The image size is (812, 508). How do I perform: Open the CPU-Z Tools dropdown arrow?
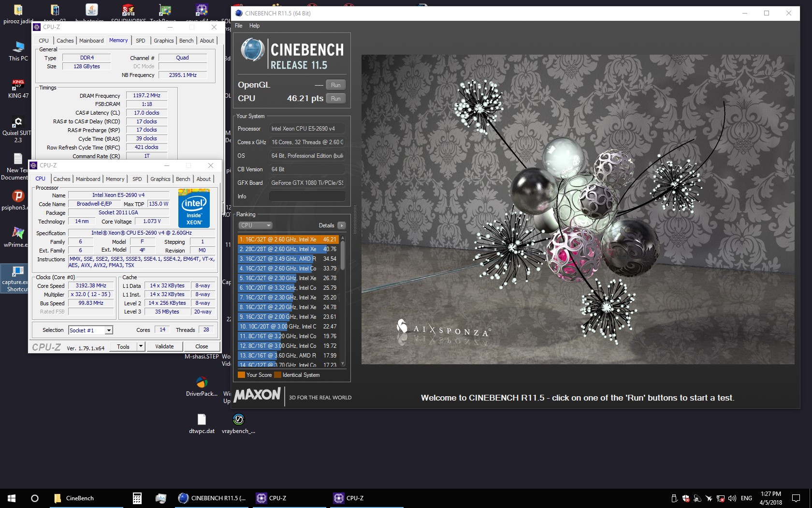coord(141,346)
